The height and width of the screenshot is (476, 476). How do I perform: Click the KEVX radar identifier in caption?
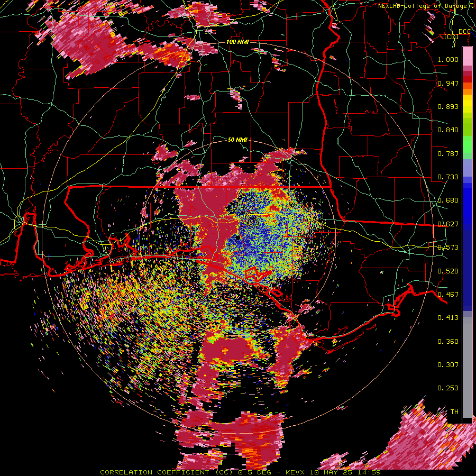pos(296,472)
